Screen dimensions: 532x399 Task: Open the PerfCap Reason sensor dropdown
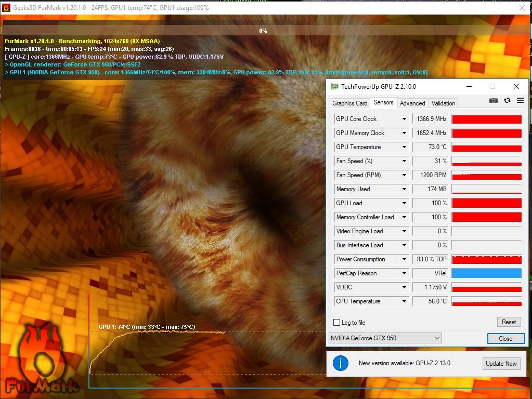tap(404, 273)
